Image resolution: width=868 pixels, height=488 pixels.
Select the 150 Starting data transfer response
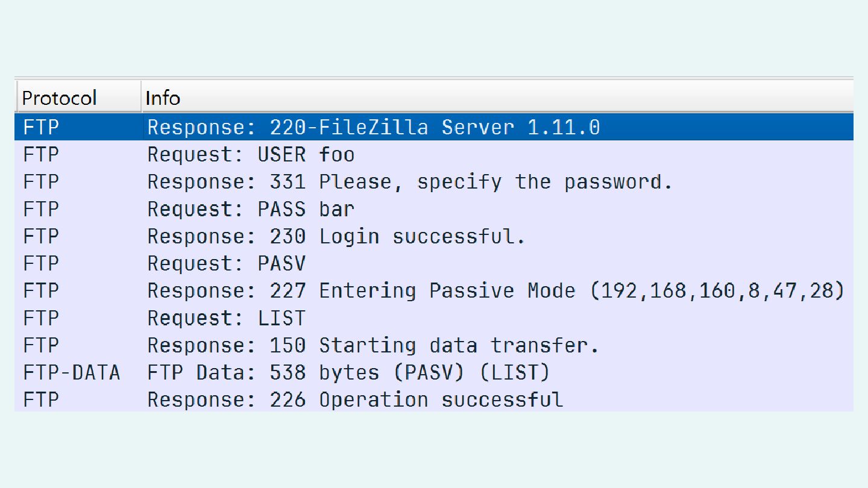(x=434, y=345)
